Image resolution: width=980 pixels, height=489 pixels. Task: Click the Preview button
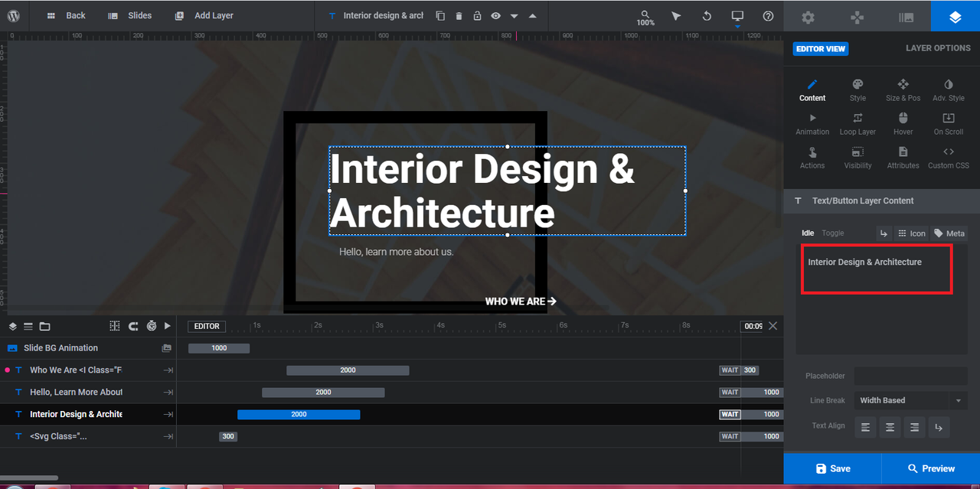pyautogui.click(x=931, y=468)
